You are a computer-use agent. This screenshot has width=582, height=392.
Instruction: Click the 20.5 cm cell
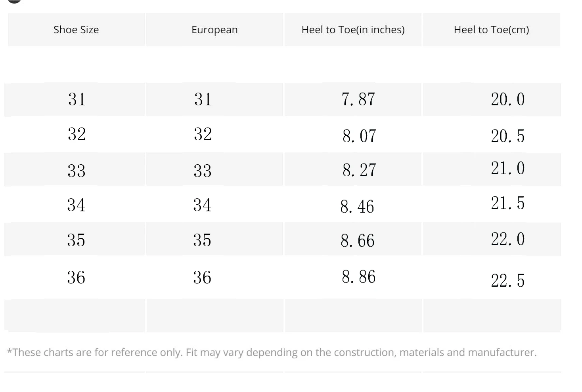(507, 136)
